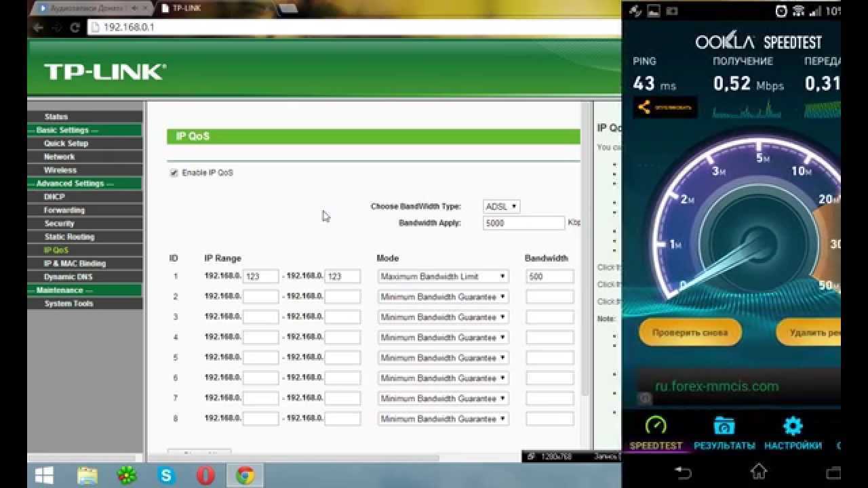Click the TP-LINK logo
The width and height of the screenshot is (868, 488).
105,71
